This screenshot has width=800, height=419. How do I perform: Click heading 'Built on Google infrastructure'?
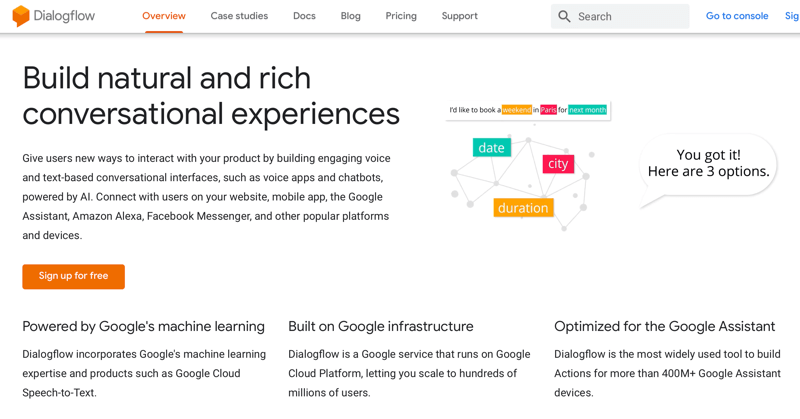(x=381, y=326)
